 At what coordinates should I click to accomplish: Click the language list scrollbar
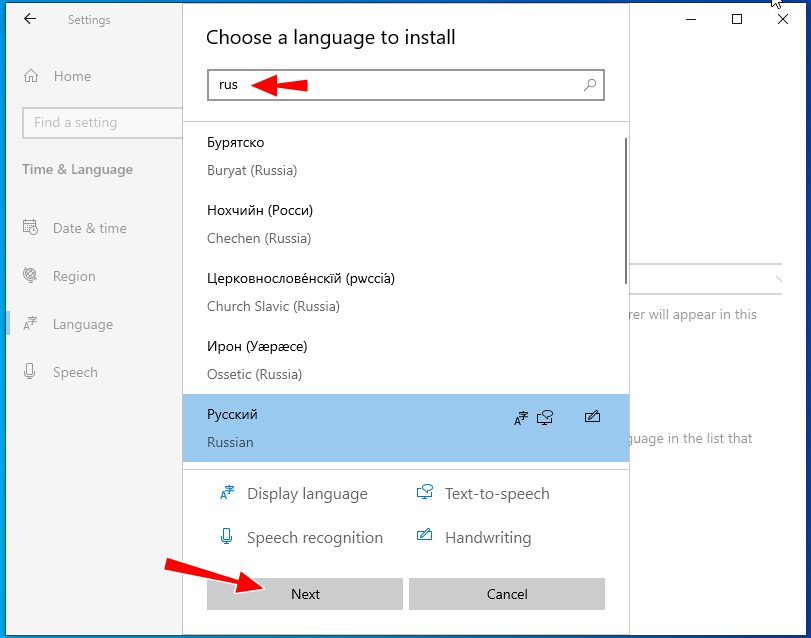tap(626, 211)
